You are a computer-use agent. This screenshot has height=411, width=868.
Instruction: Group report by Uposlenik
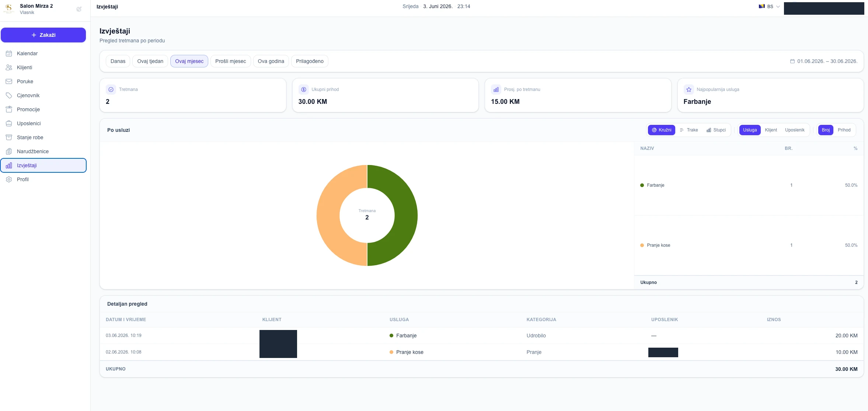pyautogui.click(x=795, y=130)
